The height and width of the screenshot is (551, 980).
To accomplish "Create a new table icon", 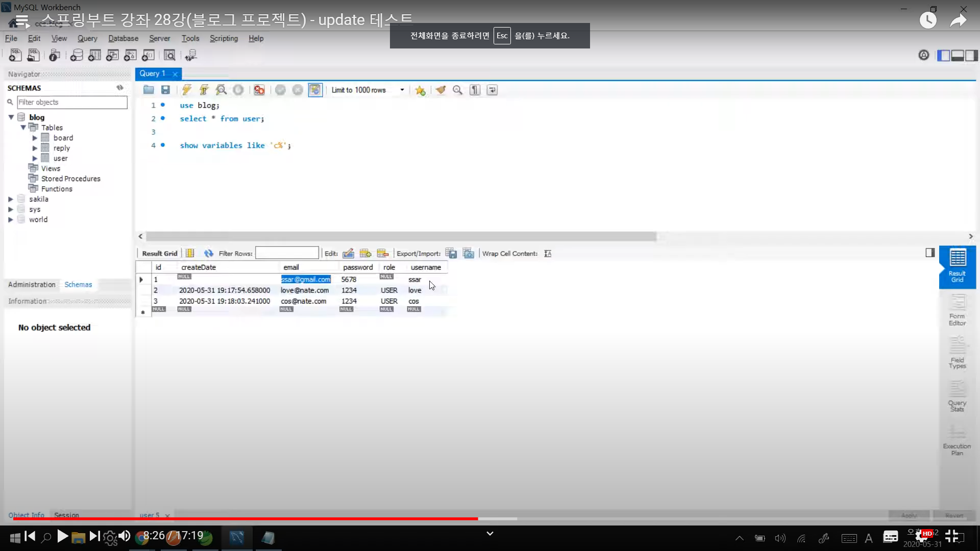I will tap(94, 55).
